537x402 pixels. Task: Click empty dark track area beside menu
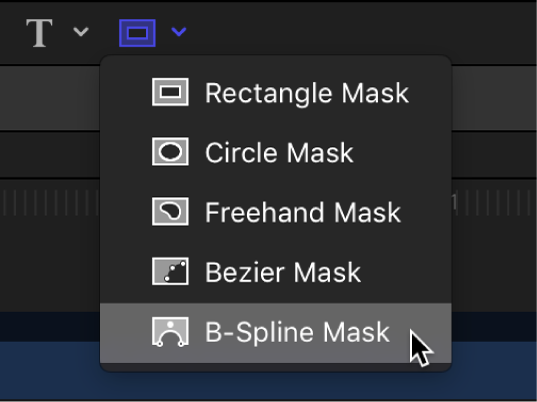click(50, 264)
